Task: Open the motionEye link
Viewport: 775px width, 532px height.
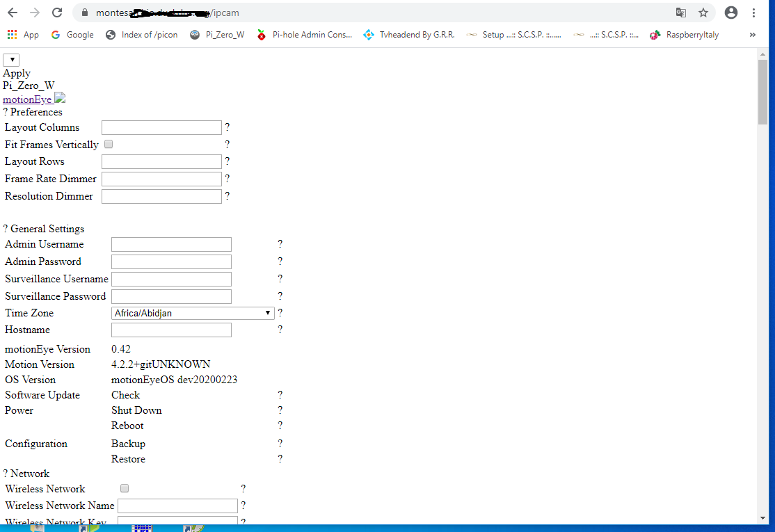Action: click(26, 98)
